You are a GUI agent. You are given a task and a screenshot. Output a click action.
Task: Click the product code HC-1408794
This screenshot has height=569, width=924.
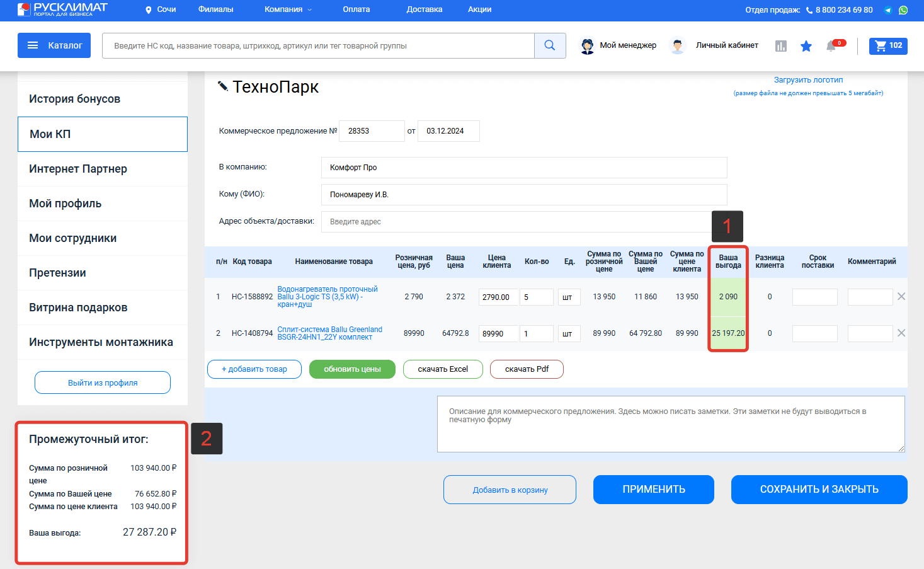click(x=253, y=333)
